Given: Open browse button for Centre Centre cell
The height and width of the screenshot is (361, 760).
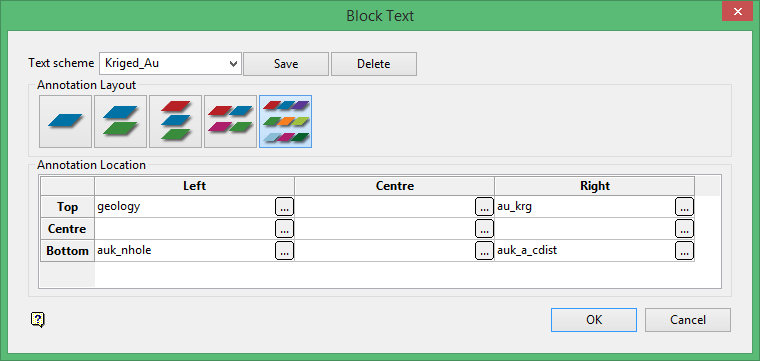Looking at the screenshot, I should (484, 229).
